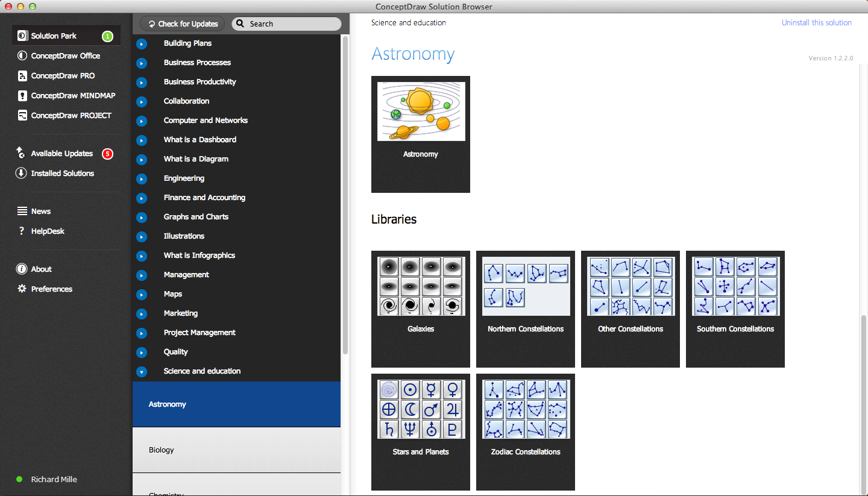Image resolution: width=868 pixels, height=496 pixels.
Task: Click the Version 1.2.2.0 label
Action: pos(831,58)
